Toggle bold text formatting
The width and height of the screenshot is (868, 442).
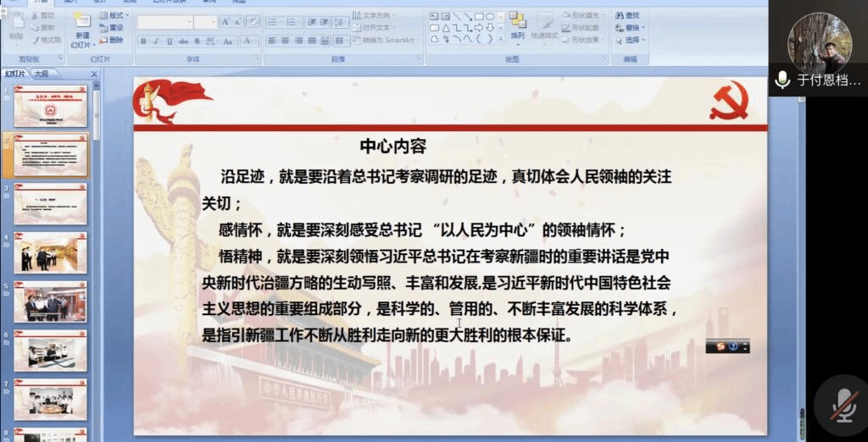pos(143,41)
